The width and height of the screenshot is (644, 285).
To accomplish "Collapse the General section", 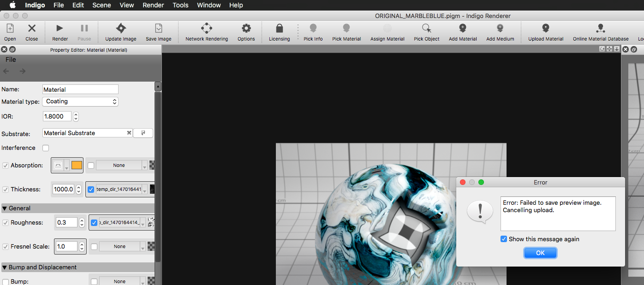I will [5, 208].
